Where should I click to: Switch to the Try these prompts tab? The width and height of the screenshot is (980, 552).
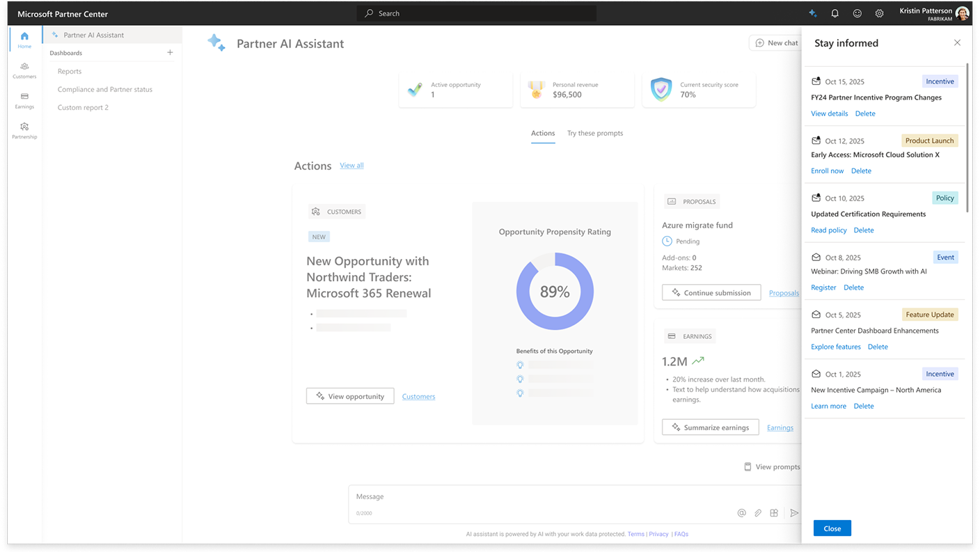(x=595, y=133)
